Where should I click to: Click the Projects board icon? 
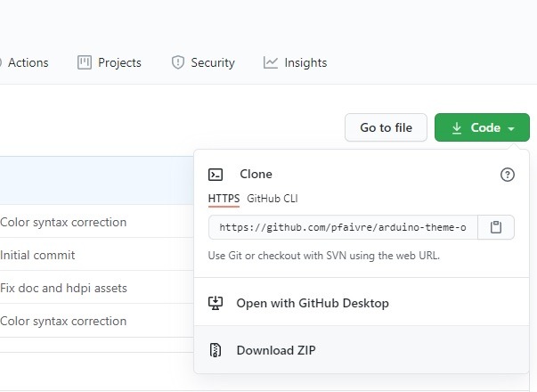[85, 62]
